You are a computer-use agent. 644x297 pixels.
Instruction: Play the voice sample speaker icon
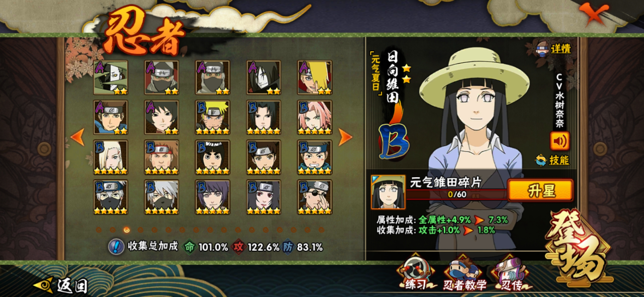560,141
